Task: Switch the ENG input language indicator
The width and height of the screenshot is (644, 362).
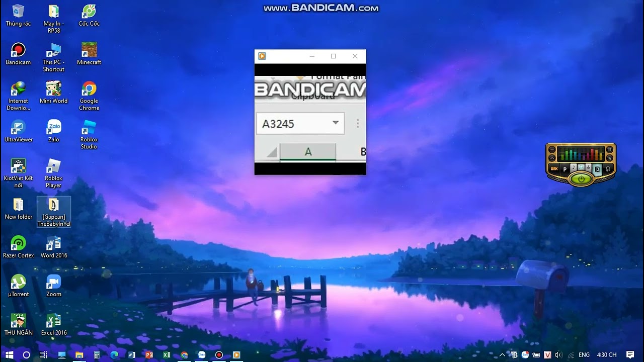Action: click(584, 355)
